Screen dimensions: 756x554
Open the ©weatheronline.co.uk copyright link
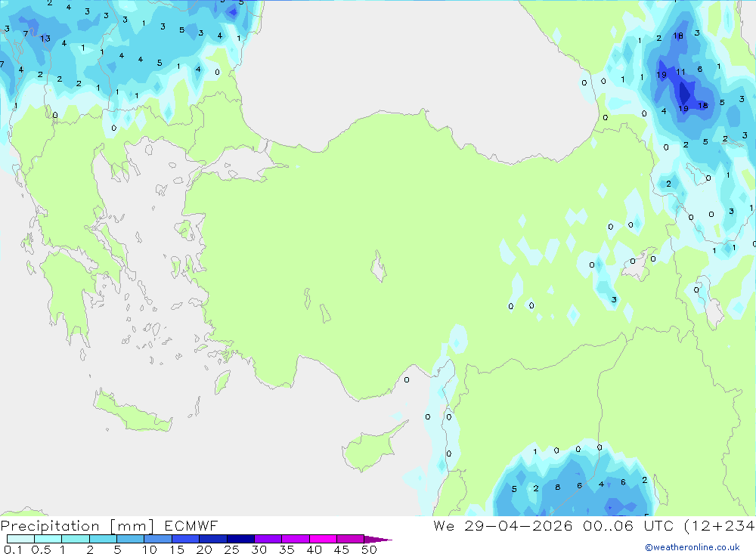click(x=692, y=547)
